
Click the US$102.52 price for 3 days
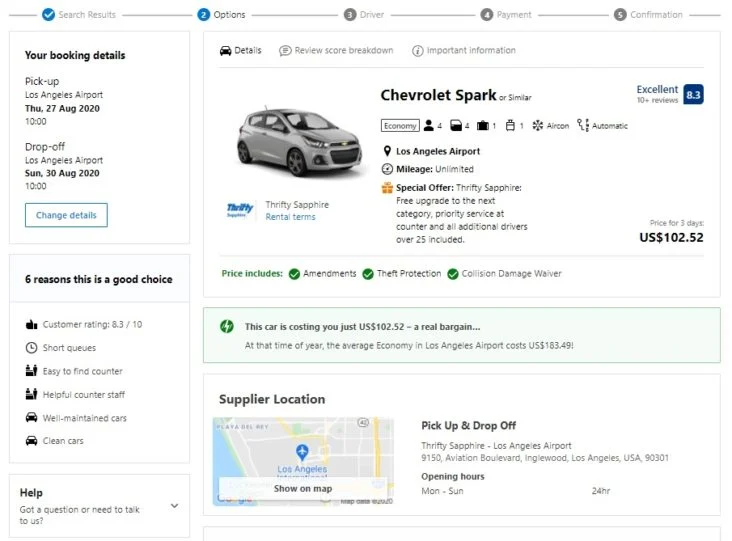click(671, 238)
